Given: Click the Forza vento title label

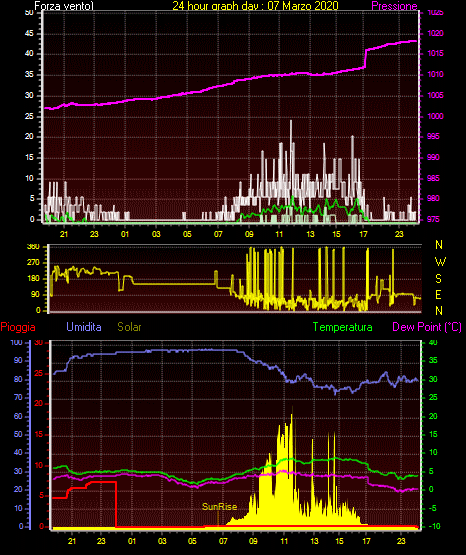Looking at the screenshot, I should pos(64,6).
